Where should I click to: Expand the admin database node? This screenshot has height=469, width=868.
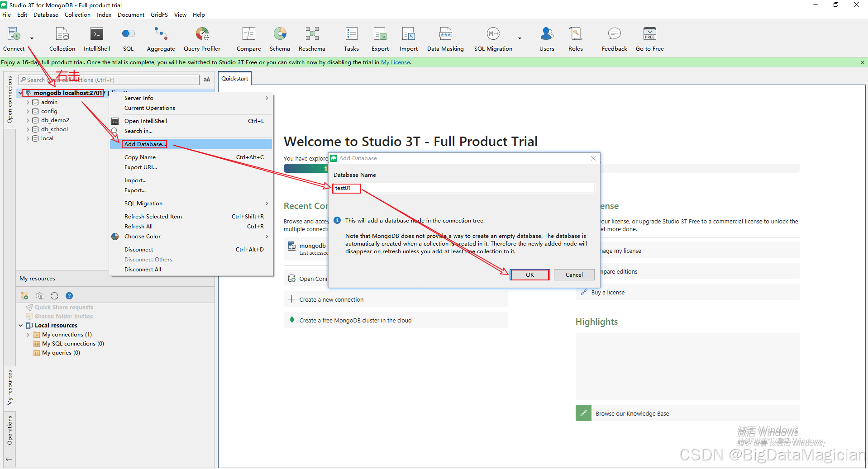click(28, 102)
